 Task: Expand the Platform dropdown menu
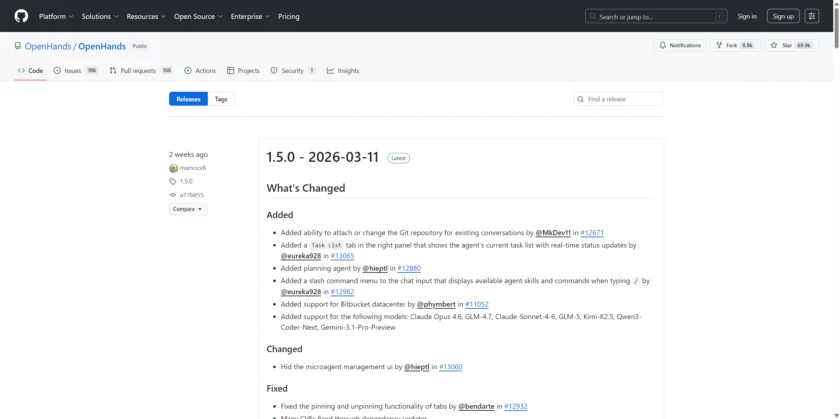(x=55, y=16)
